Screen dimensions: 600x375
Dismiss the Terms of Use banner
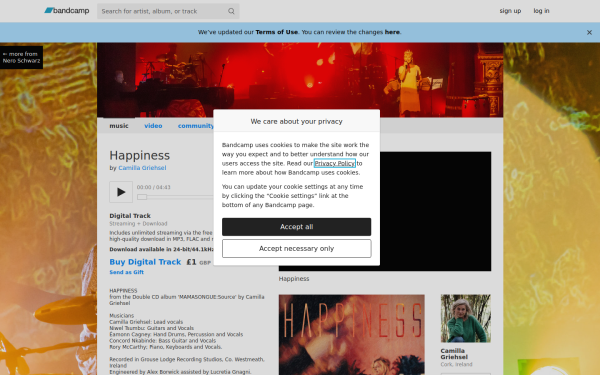point(589,33)
